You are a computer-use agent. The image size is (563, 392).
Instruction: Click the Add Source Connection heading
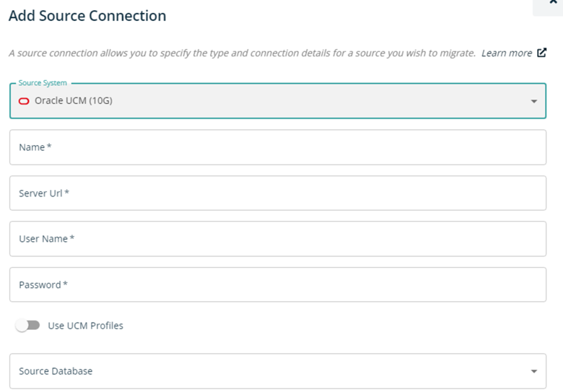point(87,16)
